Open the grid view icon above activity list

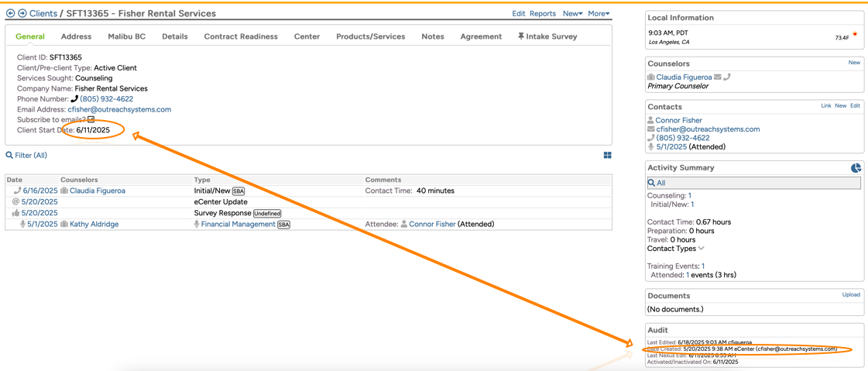click(607, 156)
